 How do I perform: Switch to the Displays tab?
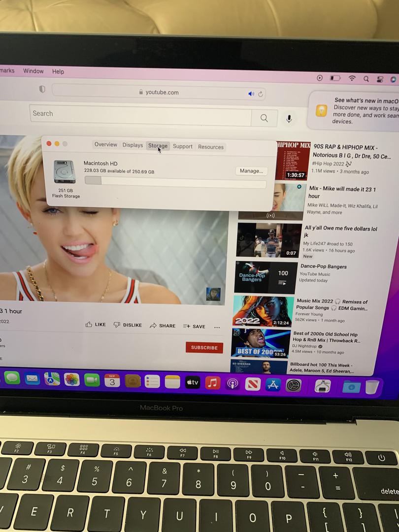point(133,145)
